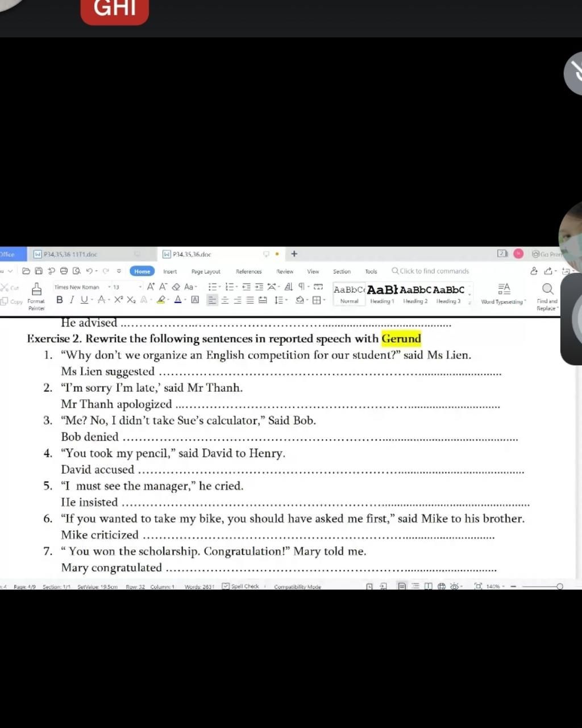Open the Tools ribbon tab
This screenshot has height=728, width=582.
(371, 272)
